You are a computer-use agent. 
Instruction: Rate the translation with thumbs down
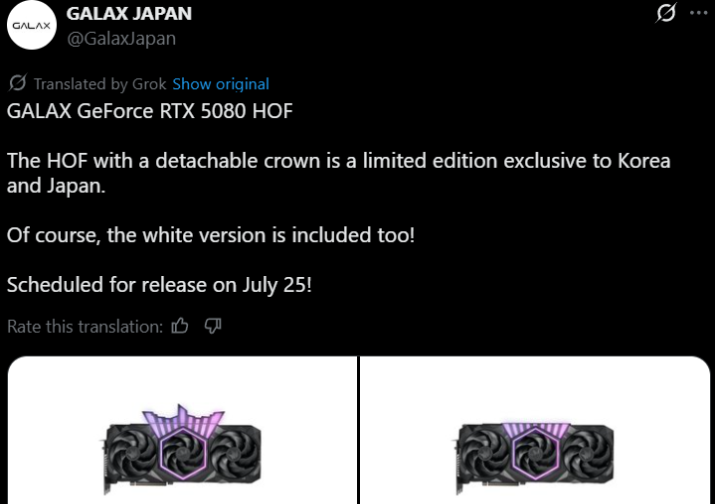[x=212, y=326]
